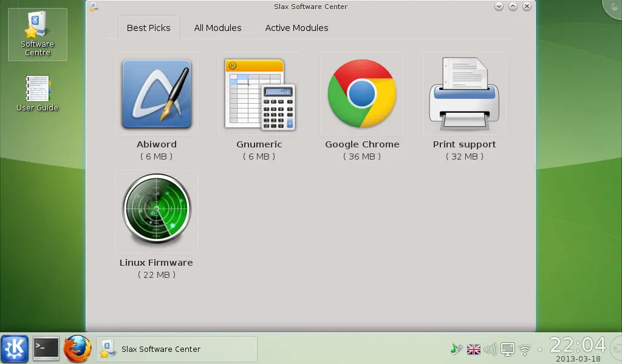Open the display monitor tray icon
The height and width of the screenshot is (364, 622).
507,349
